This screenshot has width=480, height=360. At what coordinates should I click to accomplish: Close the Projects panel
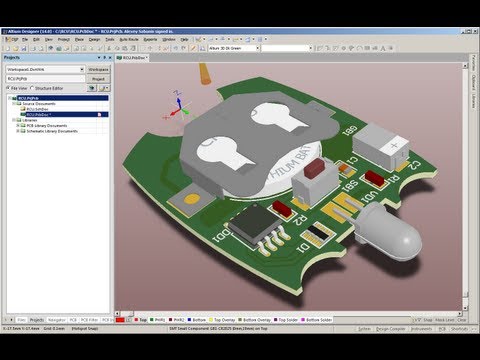(x=110, y=58)
